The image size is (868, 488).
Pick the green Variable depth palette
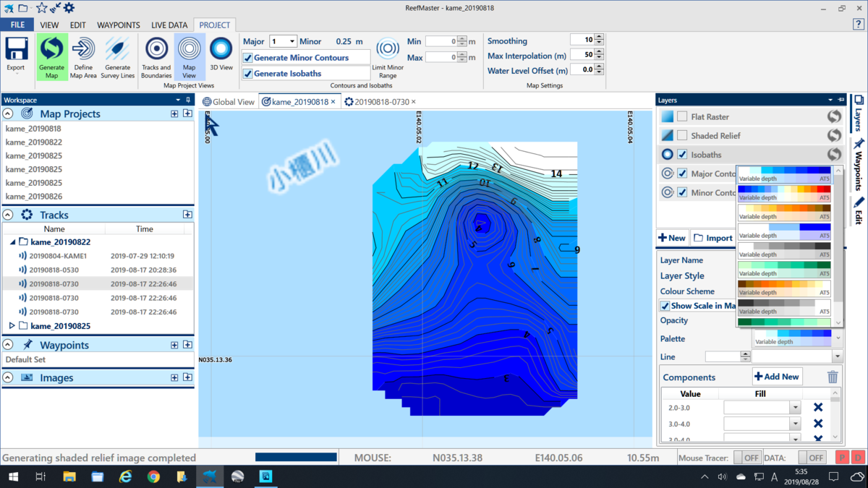(x=784, y=270)
